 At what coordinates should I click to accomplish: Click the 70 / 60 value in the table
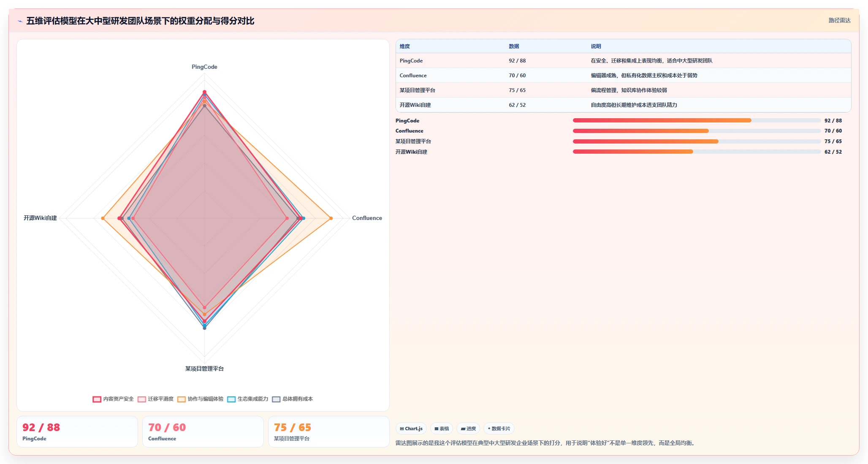pyautogui.click(x=517, y=76)
